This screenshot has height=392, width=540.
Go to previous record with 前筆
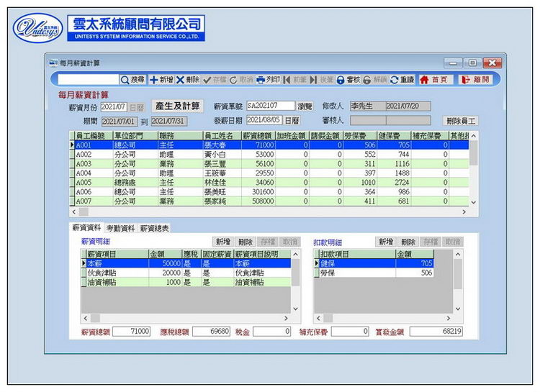coord(295,80)
